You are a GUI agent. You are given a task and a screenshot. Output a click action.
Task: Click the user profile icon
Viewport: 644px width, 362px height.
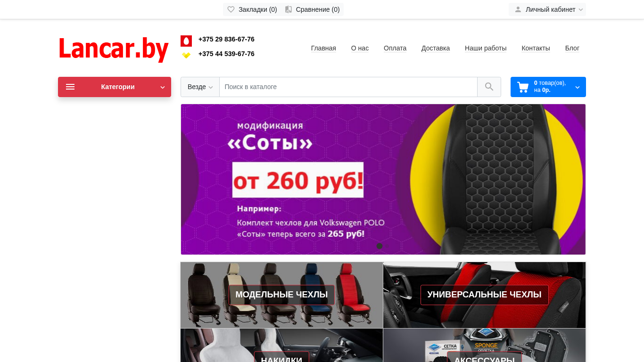coord(518,9)
